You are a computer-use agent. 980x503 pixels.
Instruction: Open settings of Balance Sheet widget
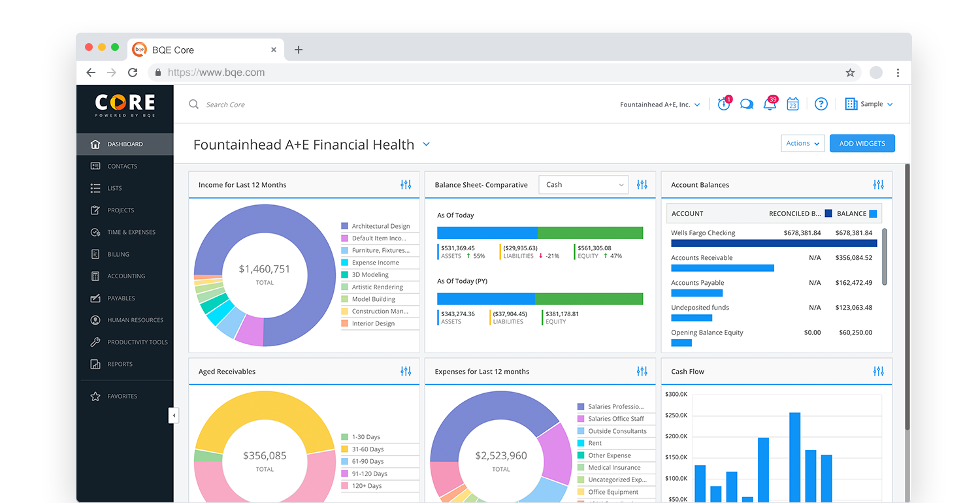tap(642, 185)
